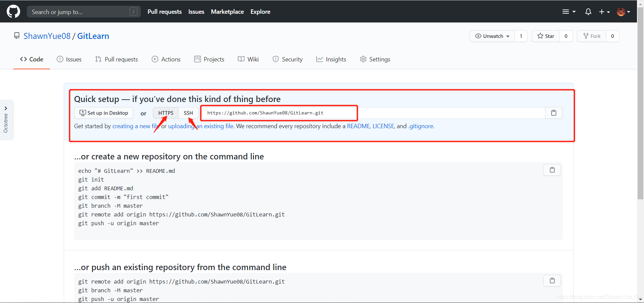The height and width of the screenshot is (303, 644).
Task: Open the user avatar menu
Action: pos(623,12)
